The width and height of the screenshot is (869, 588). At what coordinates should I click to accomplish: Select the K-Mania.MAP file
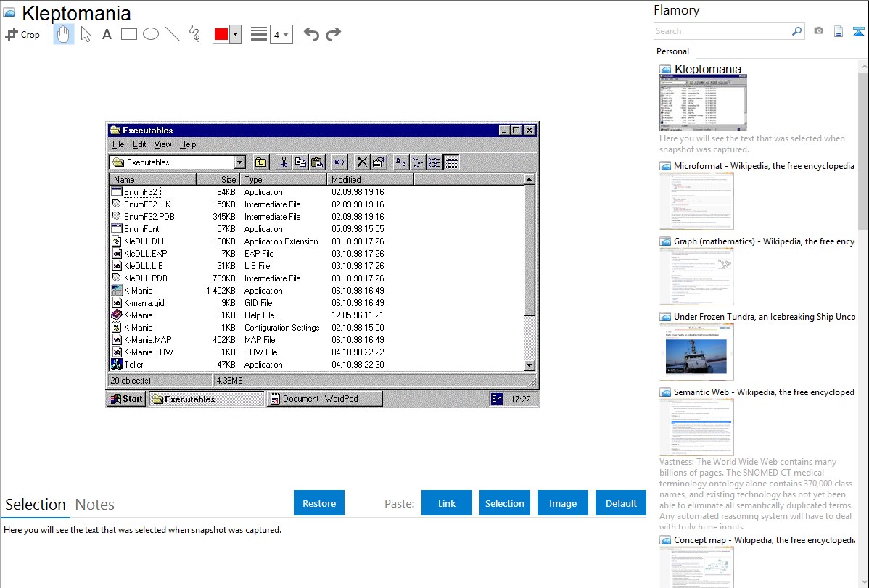(x=147, y=340)
